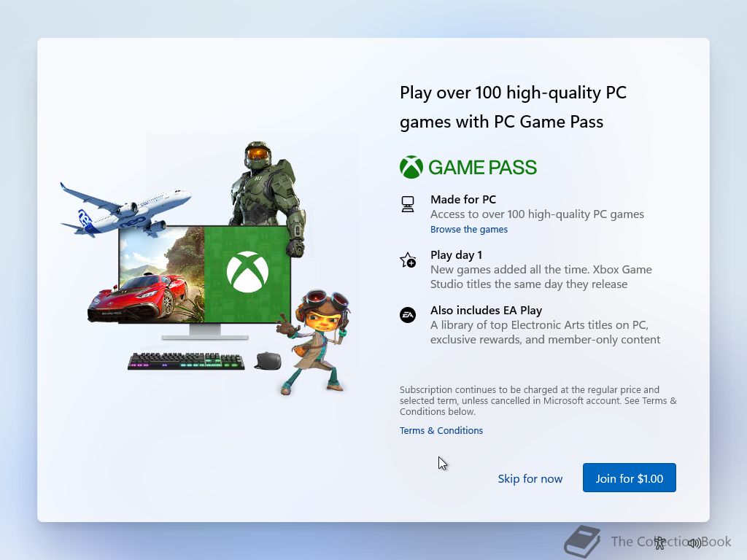Viewport: 747px width, 560px height.
Task: Click the PC monitor icon next to Made for PC
Action: pyautogui.click(x=408, y=204)
